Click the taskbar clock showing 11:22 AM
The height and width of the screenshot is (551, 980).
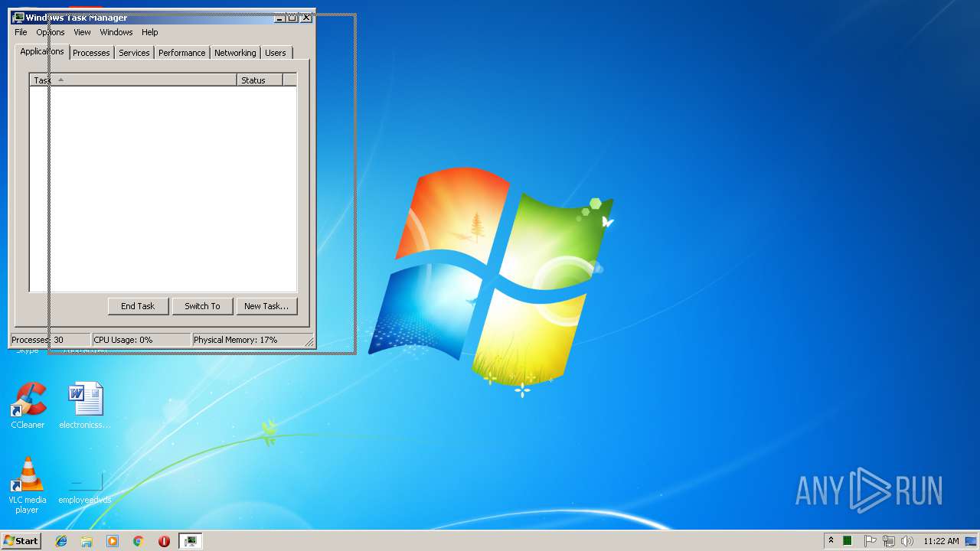point(941,541)
